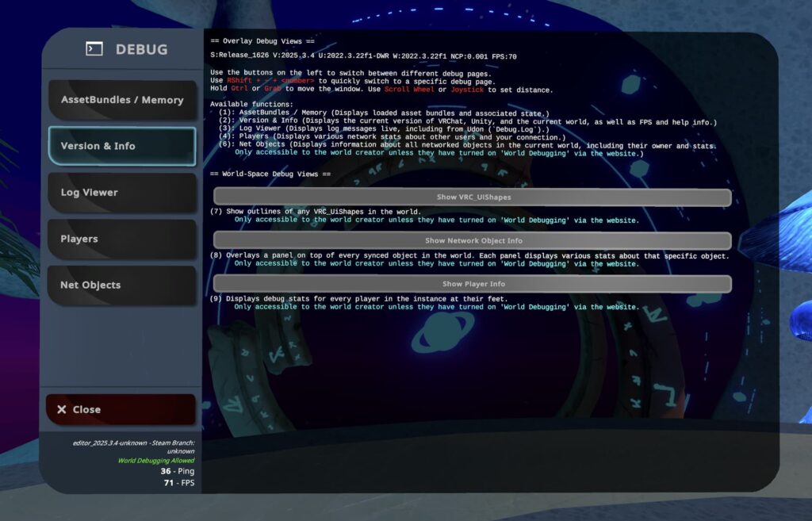The image size is (812, 521).
Task: Open the Log Viewer debug page
Action: [x=122, y=192]
